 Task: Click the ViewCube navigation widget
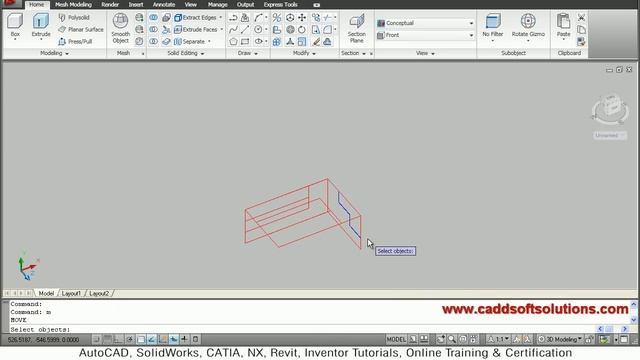point(610,109)
